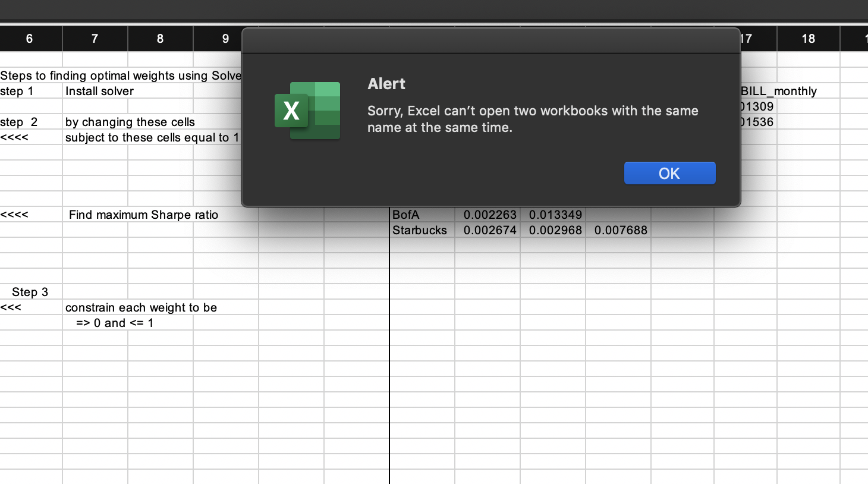Viewport: 868px width, 484px height.
Task: Click the 'step 2' cell
Action: [31, 122]
